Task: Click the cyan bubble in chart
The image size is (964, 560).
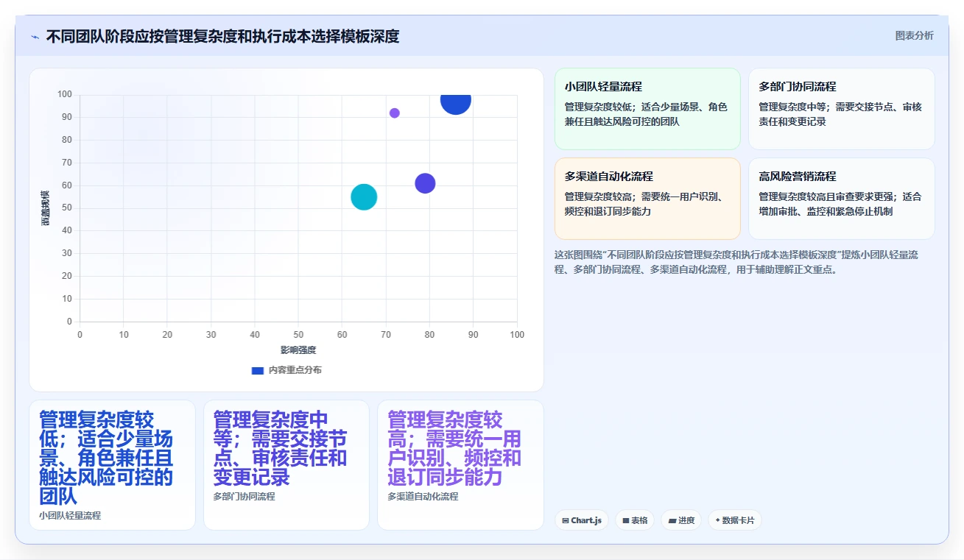Action: click(x=364, y=196)
